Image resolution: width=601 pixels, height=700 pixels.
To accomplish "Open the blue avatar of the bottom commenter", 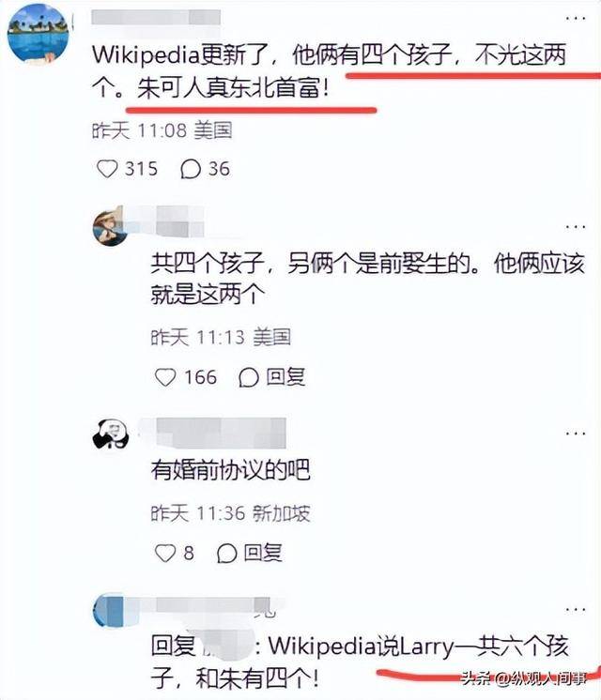I will 109,611.
